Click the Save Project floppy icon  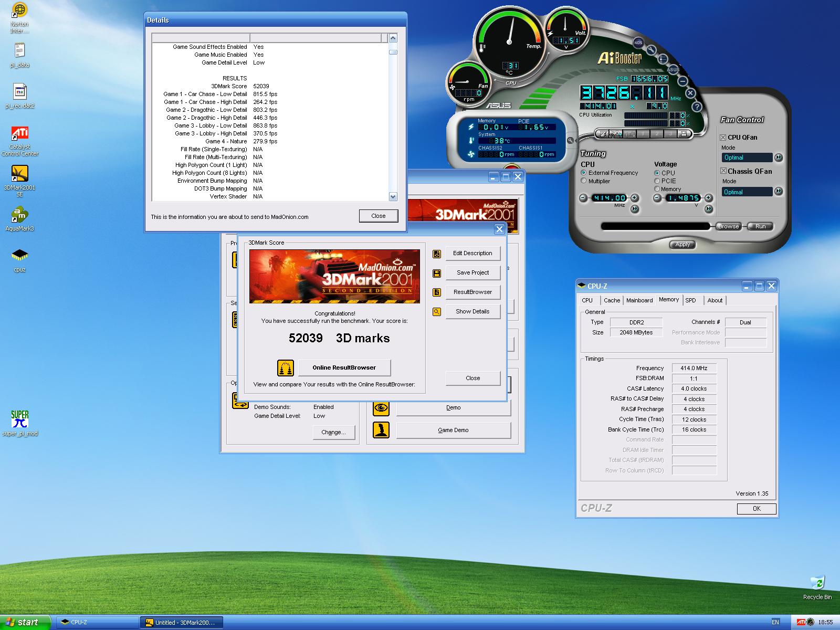coord(437,274)
